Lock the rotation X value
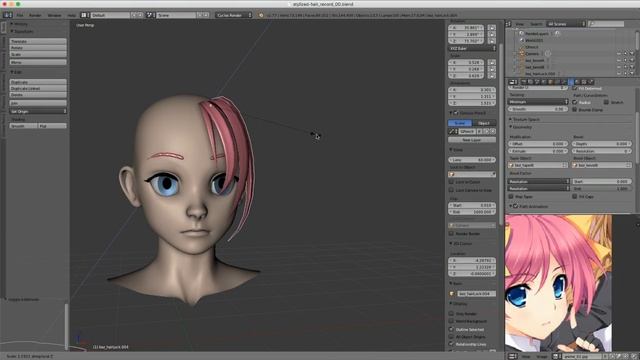 pos(492,28)
